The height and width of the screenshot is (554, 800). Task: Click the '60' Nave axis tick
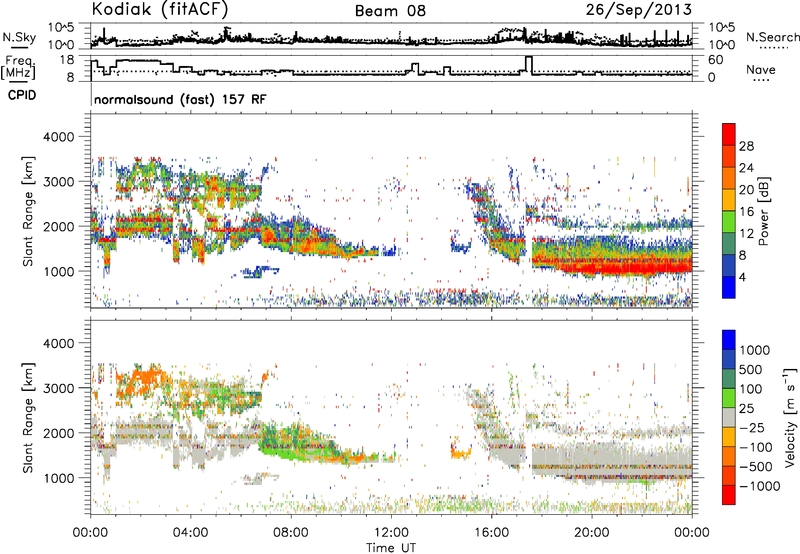pyautogui.click(x=715, y=60)
